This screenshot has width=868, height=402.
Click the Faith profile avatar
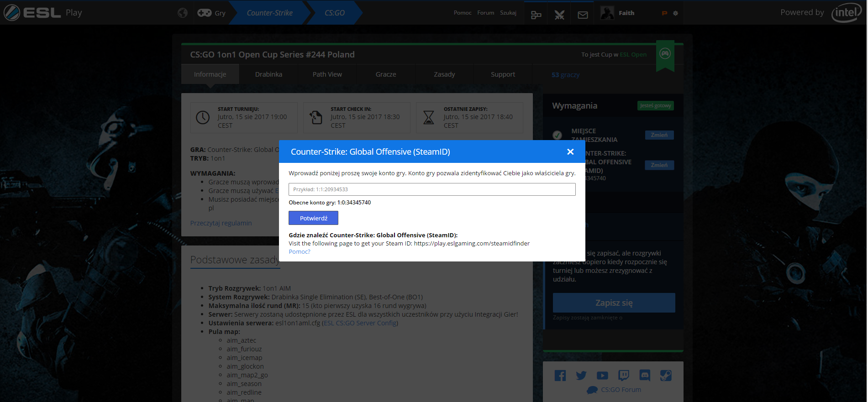tap(607, 13)
